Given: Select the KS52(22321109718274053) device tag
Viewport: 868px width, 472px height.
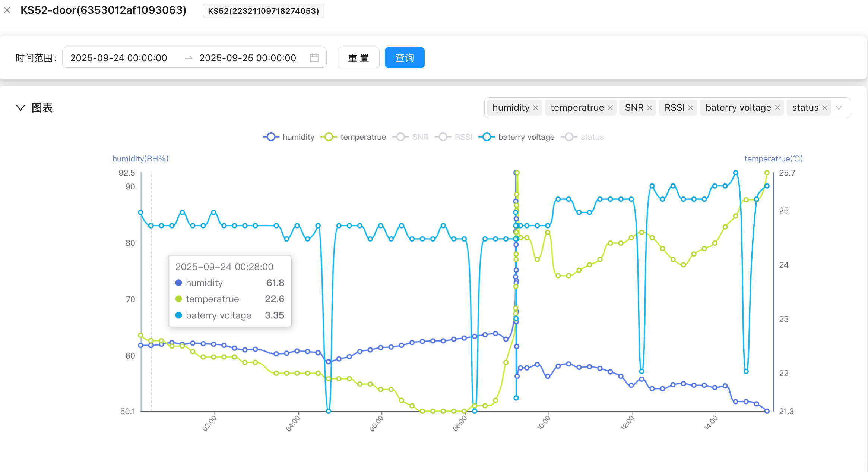Looking at the screenshot, I should 263,11.
